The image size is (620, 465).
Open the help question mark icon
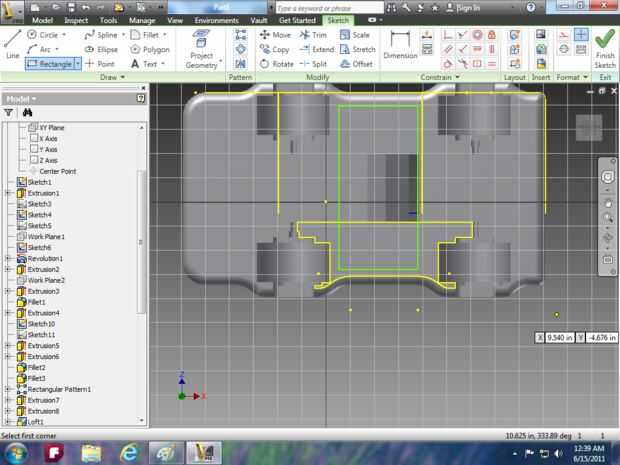[x=531, y=8]
